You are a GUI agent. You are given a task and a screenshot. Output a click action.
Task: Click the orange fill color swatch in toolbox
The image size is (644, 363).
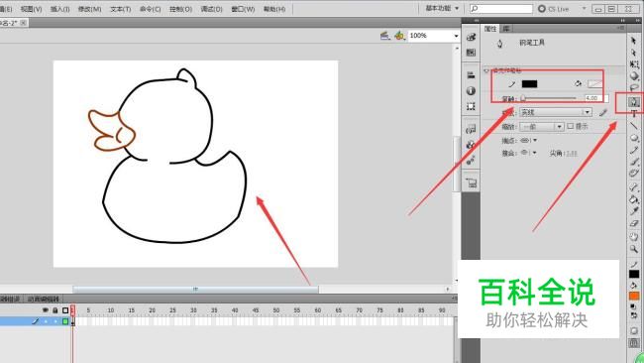point(634,296)
